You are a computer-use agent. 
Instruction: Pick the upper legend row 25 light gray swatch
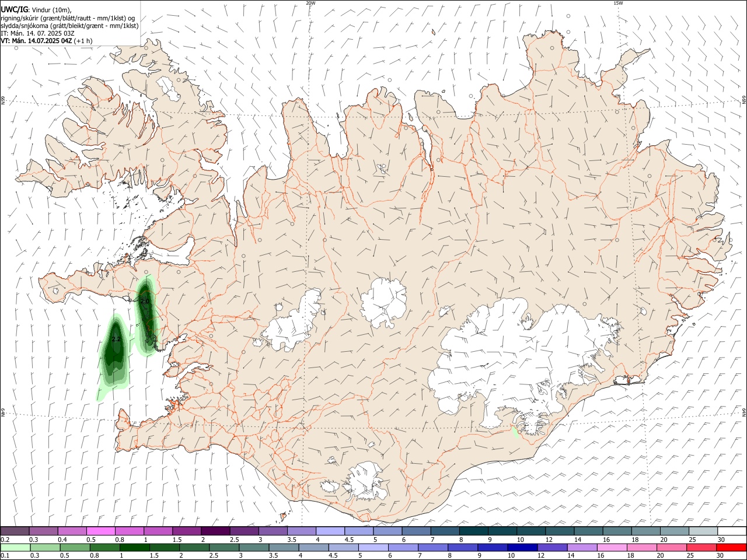point(703,531)
